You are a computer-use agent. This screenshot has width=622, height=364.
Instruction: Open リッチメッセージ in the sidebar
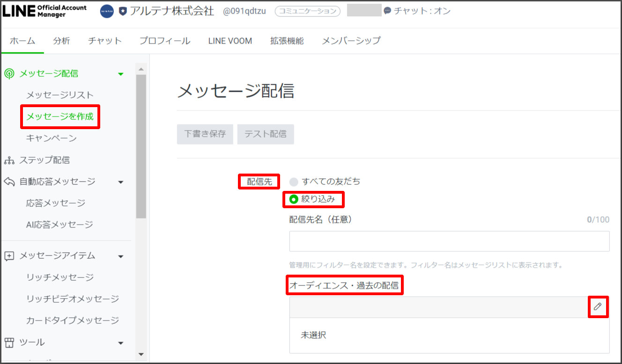[60, 277]
